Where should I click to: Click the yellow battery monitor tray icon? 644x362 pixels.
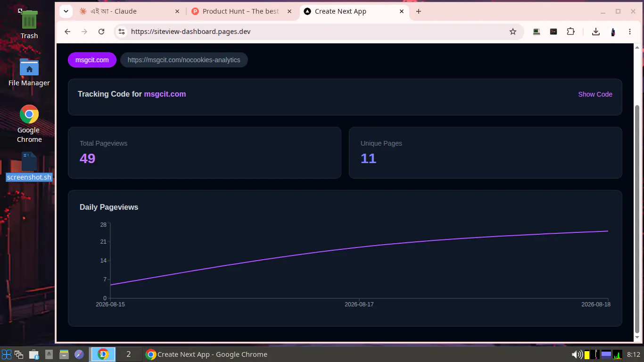(x=587, y=354)
